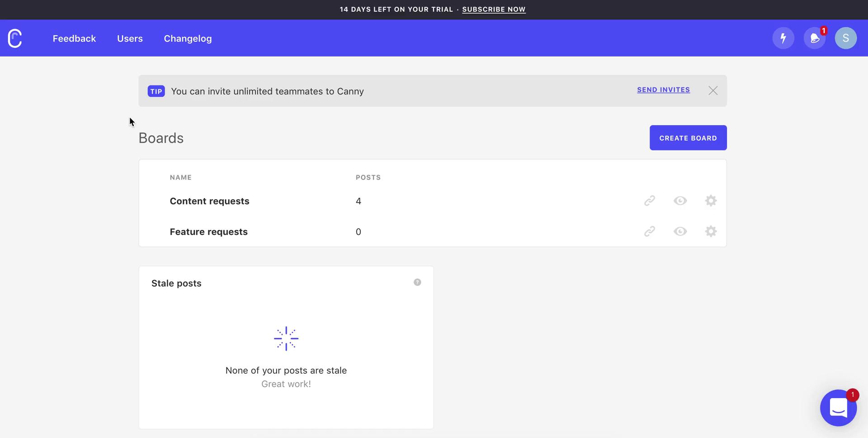This screenshot has width=868, height=438.
Task: Open the profile avatar menu
Action: [846, 38]
